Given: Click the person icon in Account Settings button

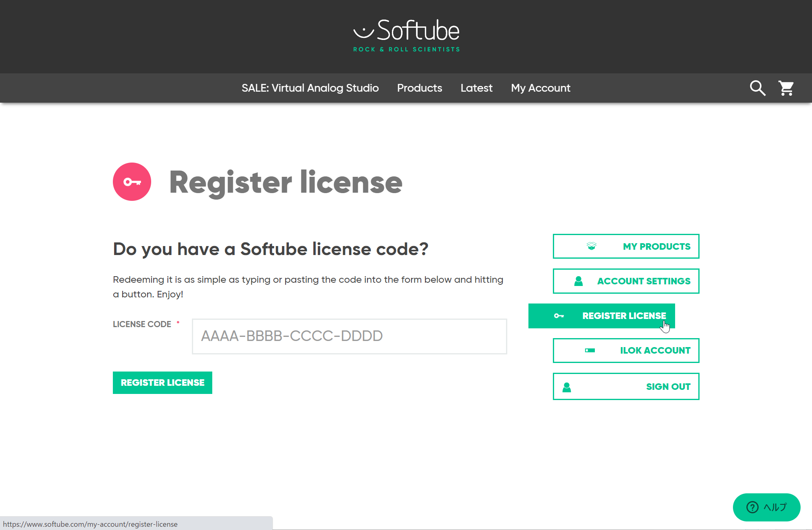Looking at the screenshot, I should coord(578,281).
